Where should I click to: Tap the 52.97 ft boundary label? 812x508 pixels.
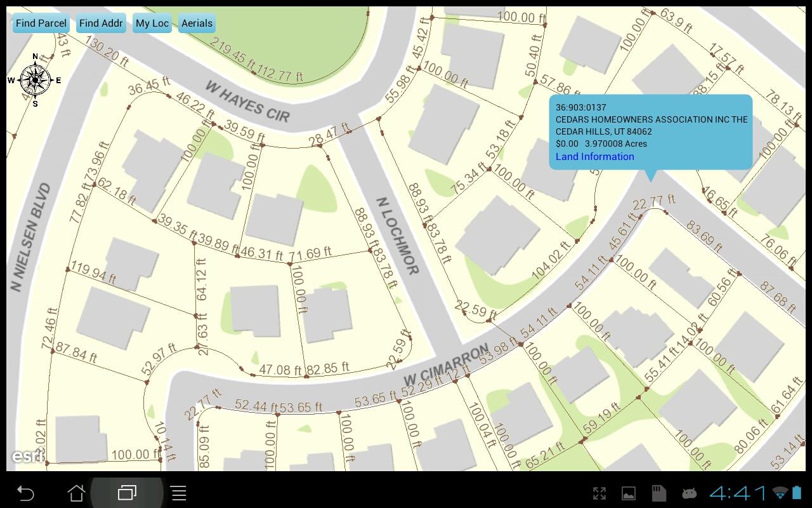(x=159, y=359)
